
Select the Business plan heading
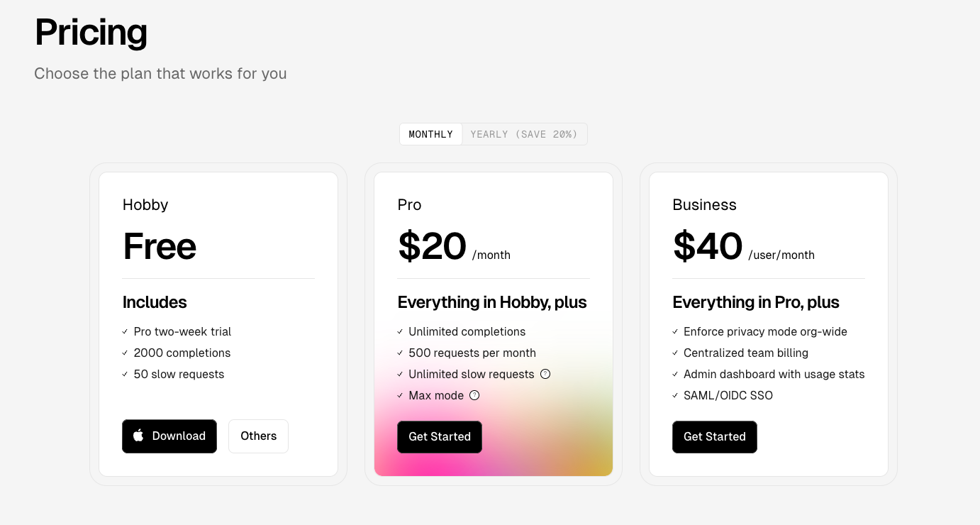704,204
